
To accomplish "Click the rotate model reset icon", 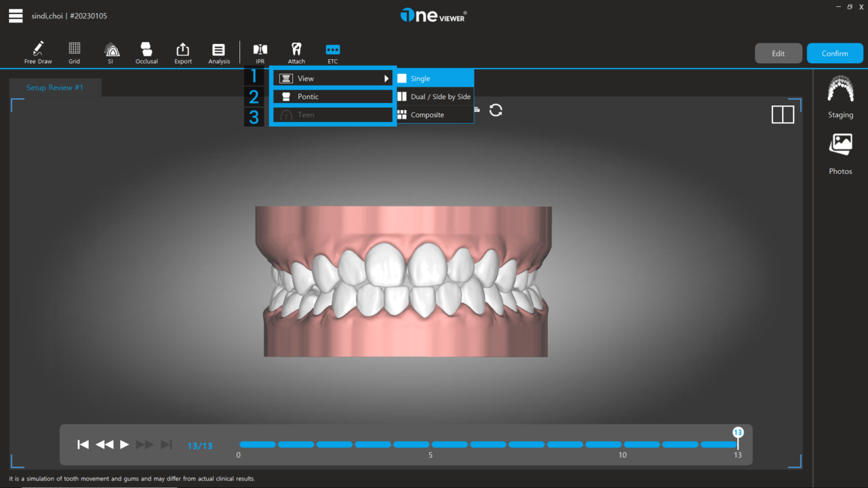I will point(496,110).
